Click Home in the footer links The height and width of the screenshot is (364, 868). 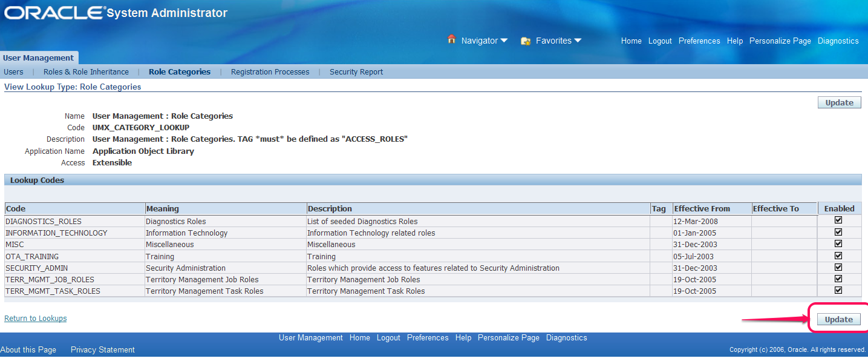click(360, 338)
